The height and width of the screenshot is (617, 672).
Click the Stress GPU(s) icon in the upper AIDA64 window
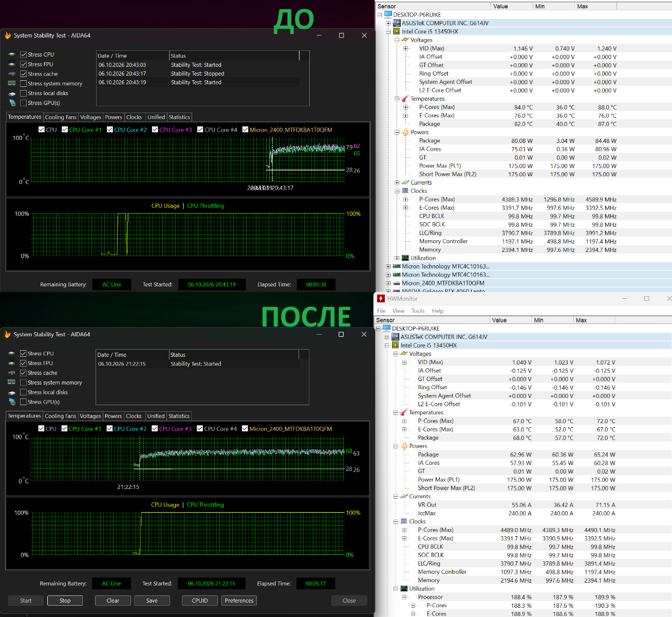[12, 103]
